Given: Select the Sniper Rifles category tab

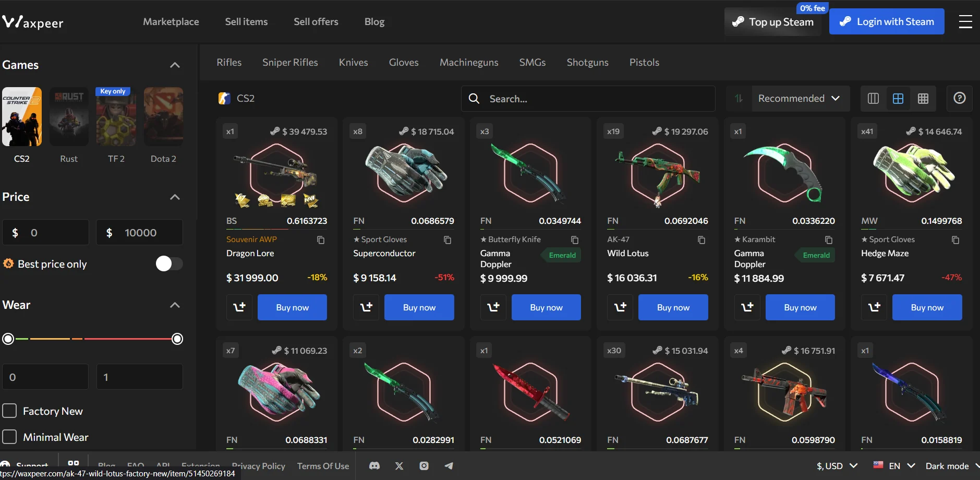Looking at the screenshot, I should click(x=290, y=62).
